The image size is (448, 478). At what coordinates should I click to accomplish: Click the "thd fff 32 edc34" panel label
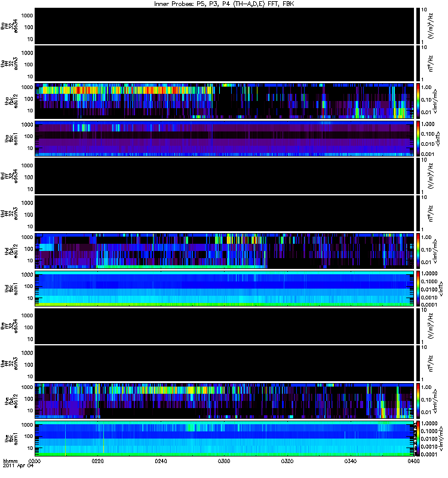tap(10, 176)
